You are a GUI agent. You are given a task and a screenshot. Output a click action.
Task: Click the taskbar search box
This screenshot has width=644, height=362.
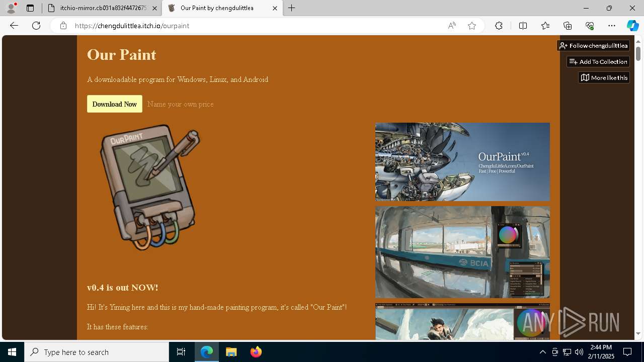pyautogui.click(x=97, y=352)
